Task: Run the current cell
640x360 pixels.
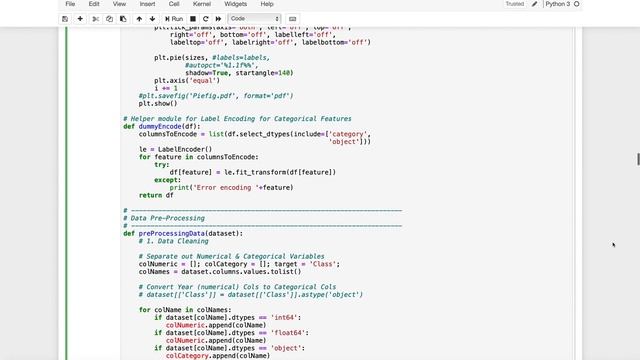Action: coord(174,19)
